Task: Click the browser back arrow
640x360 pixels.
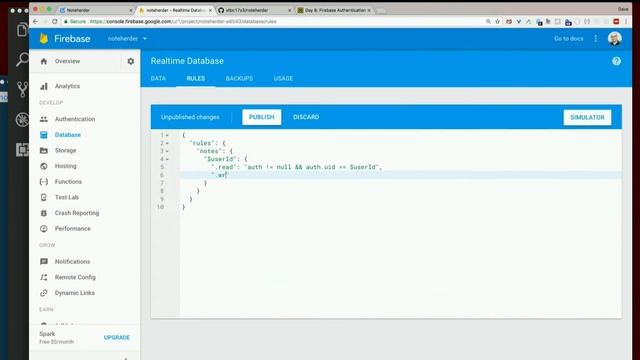Action: click(x=36, y=21)
